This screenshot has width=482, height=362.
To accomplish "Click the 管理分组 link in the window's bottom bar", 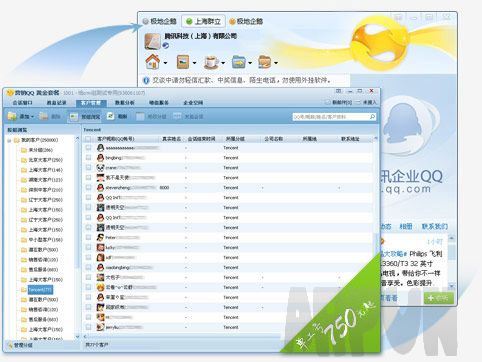I will (23, 345).
